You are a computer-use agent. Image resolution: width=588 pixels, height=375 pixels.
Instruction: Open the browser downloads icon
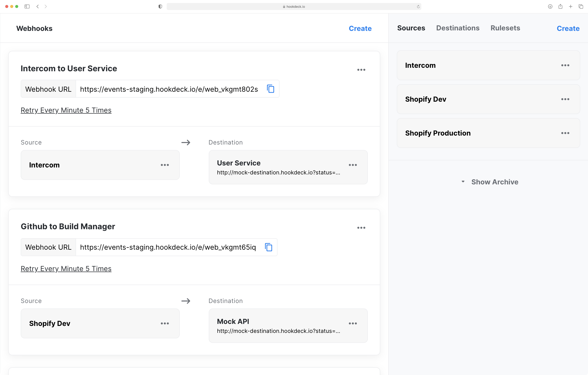point(550,6)
